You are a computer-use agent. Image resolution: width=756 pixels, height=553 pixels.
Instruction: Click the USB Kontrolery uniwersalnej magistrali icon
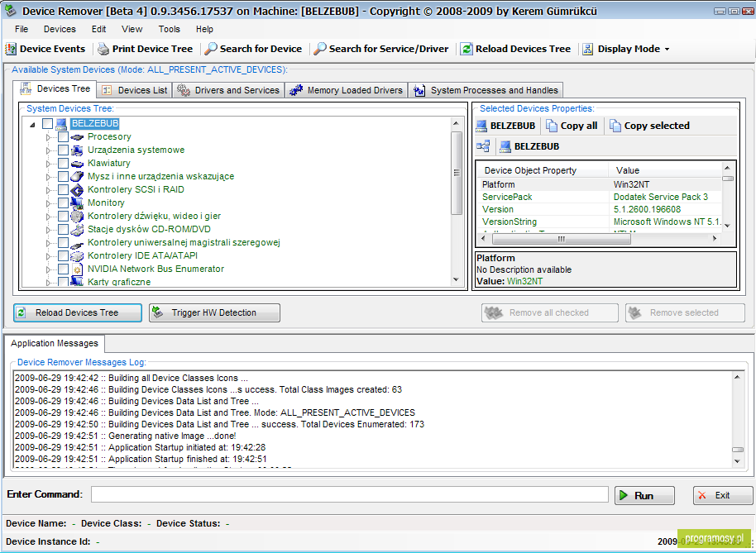pos(77,244)
